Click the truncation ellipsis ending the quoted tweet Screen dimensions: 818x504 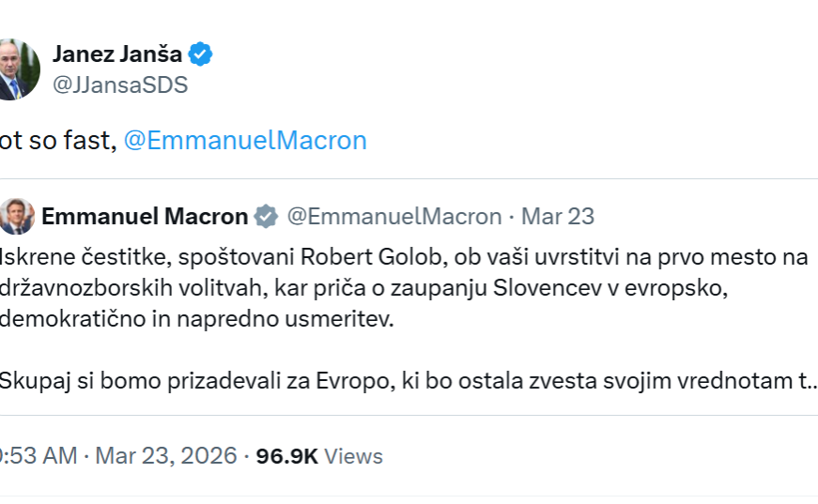click(x=810, y=383)
